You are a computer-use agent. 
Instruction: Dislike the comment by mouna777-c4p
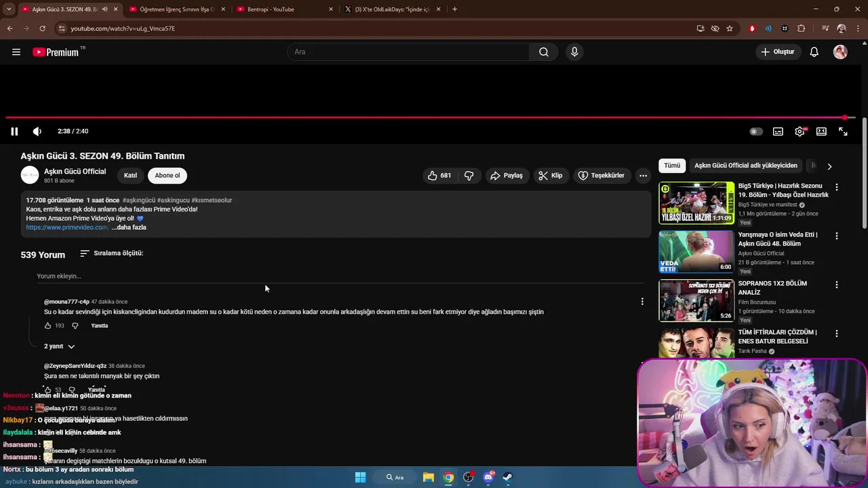(75, 326)
